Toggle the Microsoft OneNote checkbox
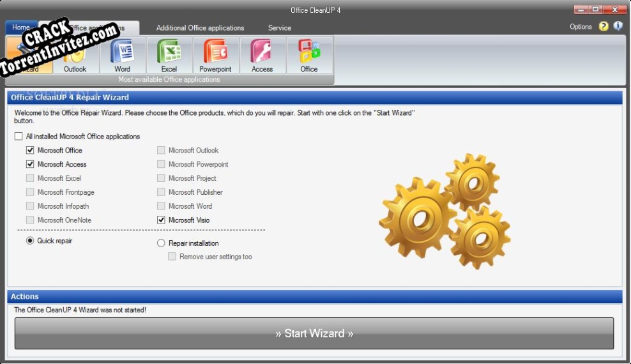 pos(30,220)
